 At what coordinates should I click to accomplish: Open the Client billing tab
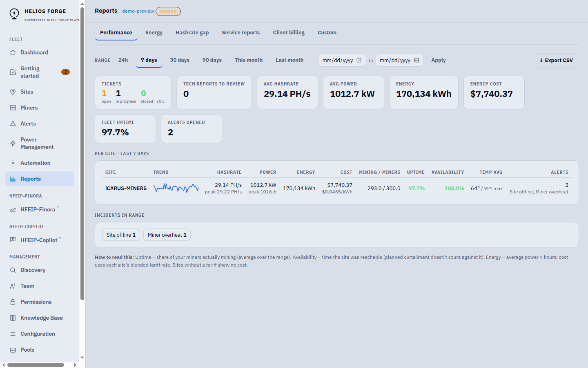click(289, 33)
